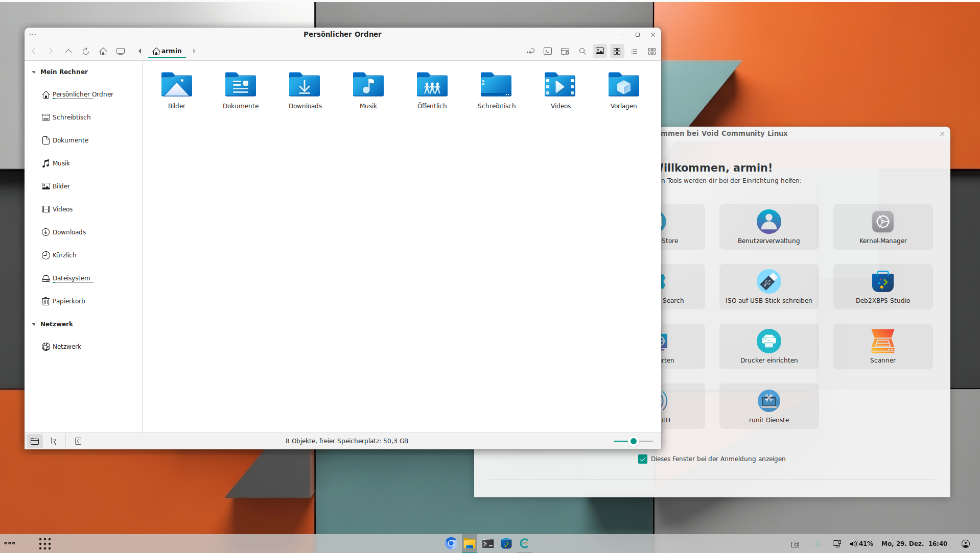
Task: Open terminal from file manager toolbar
Action: coord(548,51)
